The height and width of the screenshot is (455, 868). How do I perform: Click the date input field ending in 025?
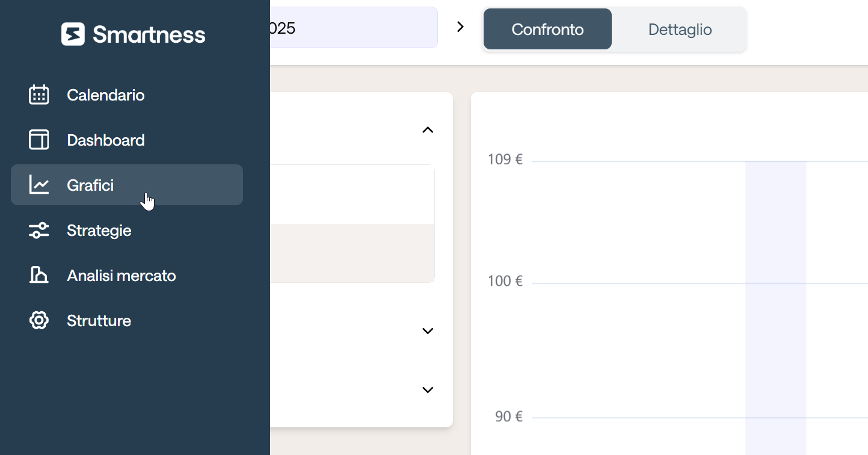[354, 28]
